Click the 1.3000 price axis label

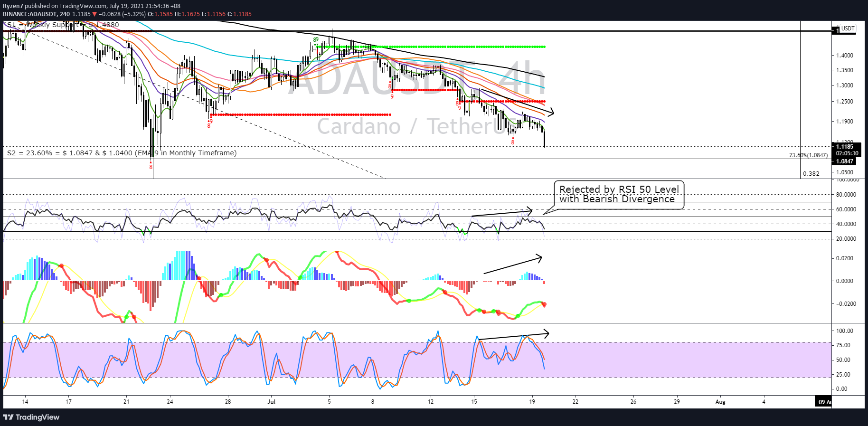[845, 85]
